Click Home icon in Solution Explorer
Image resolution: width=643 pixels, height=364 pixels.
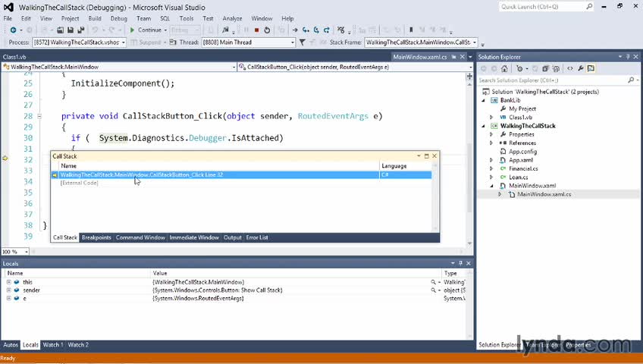(504, 68)
